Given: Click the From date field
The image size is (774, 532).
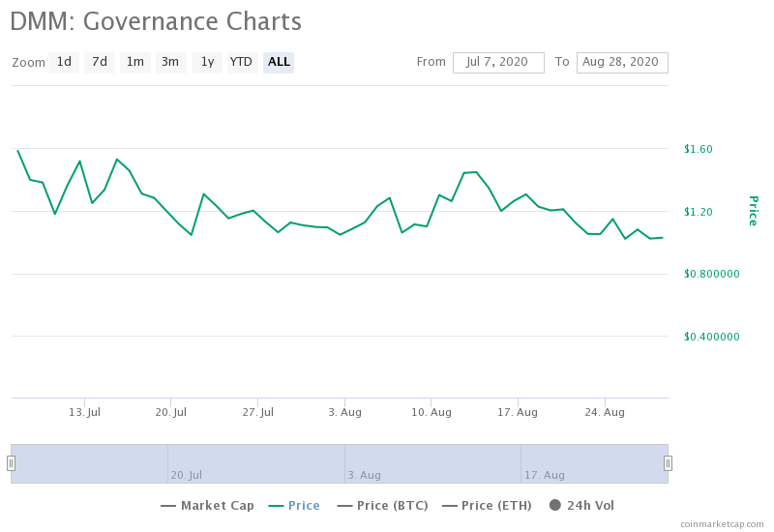Looking at the screenshot, I should 498,63.
